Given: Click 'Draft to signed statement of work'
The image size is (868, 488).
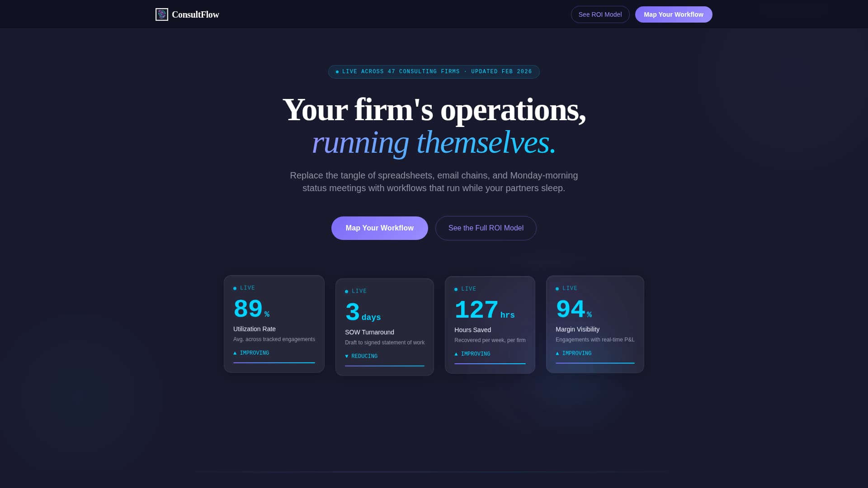Looking at the screenshot, I should (x=385, y=343).
